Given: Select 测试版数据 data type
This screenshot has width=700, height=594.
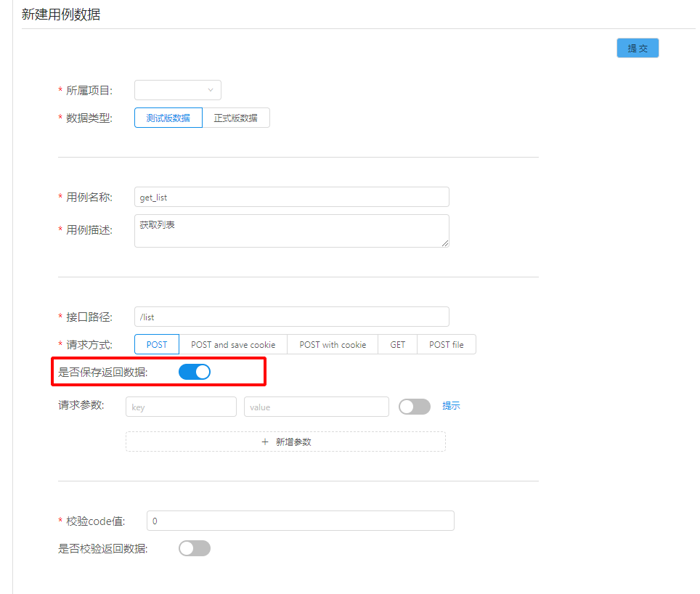Looking at the screenshot, I should (168, 118).
